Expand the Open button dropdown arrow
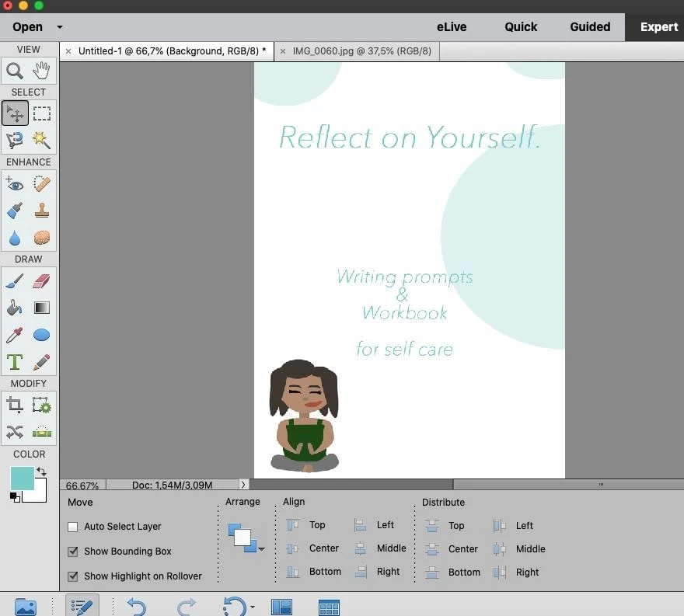This screenshot has height=616, width=684. click(x=60, y=27)
